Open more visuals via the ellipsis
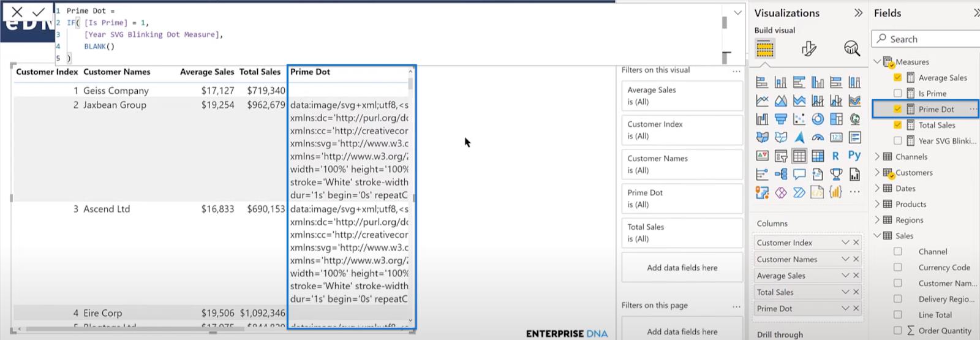Image resolution: width=980 pixels, height=340 pixels. point(854,192)
